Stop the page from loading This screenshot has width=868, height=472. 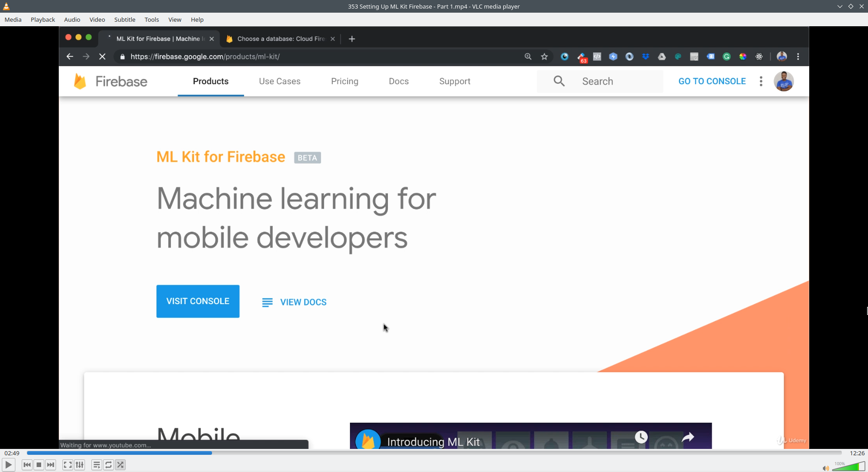pos(102,57)
